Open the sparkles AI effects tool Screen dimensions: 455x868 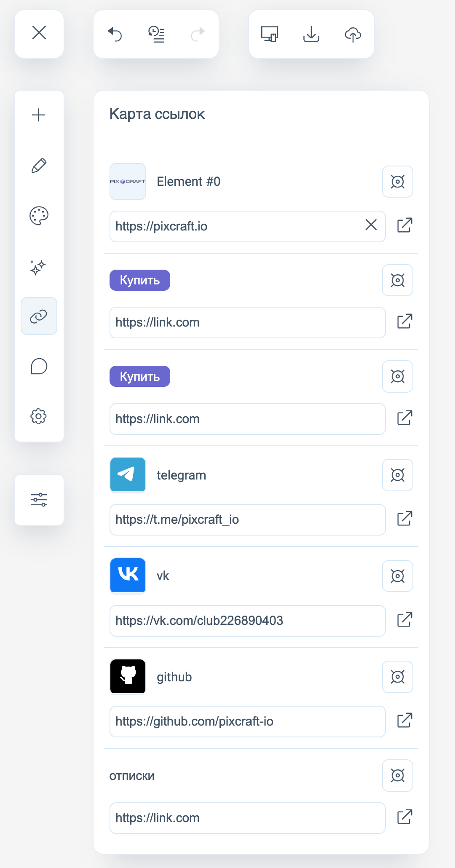coord(38,267)
